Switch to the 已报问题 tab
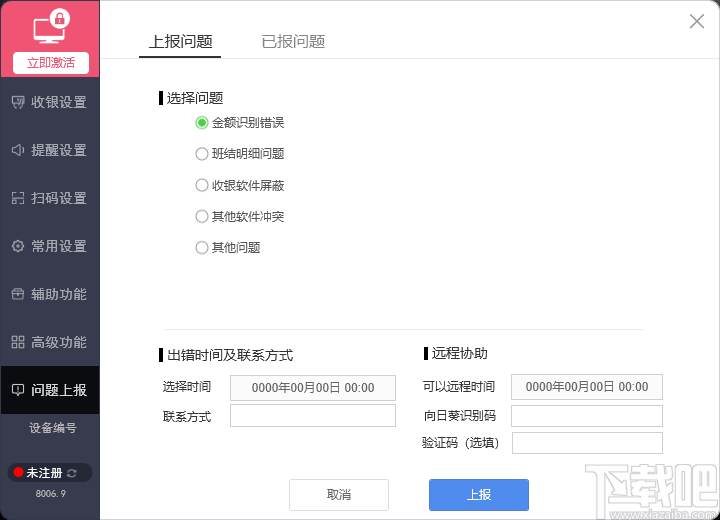This screenshot has height=520, width=720. pos(293,42)
